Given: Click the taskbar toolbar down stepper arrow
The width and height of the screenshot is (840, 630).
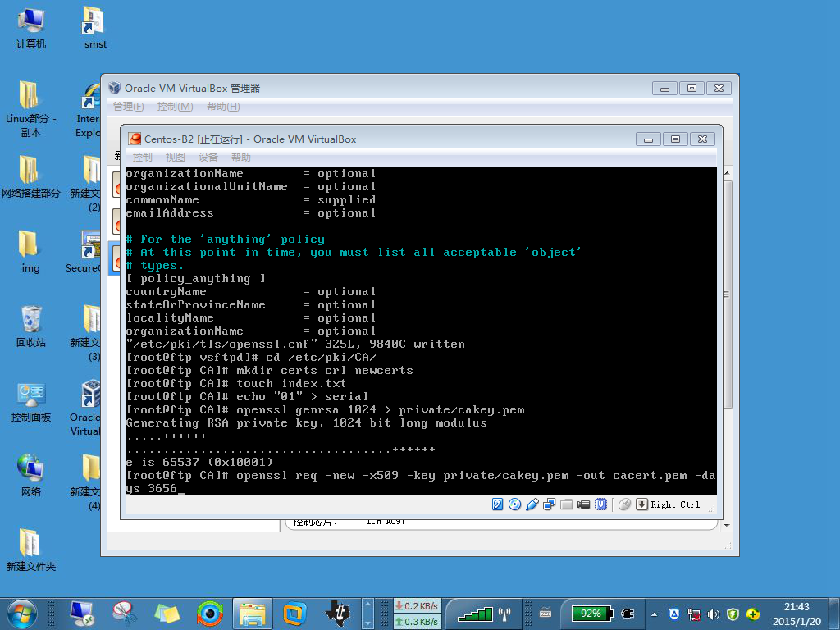Looking at the screenshot, I should (x=367, y=623).
